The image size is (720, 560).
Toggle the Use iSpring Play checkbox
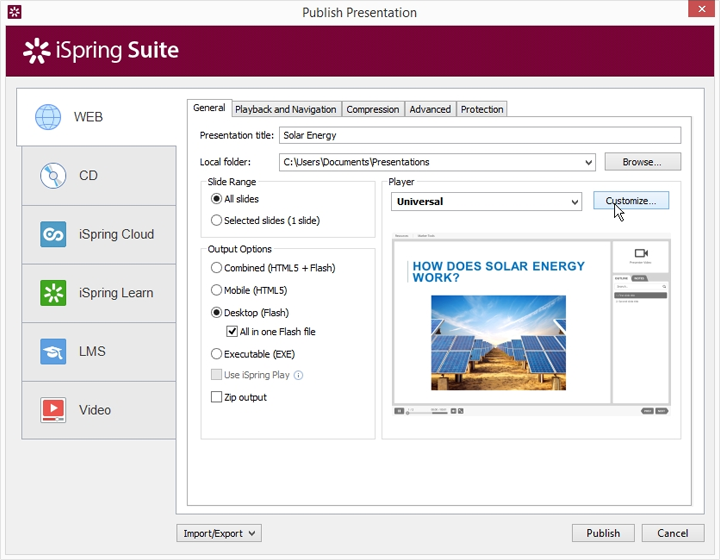point(216,375)
